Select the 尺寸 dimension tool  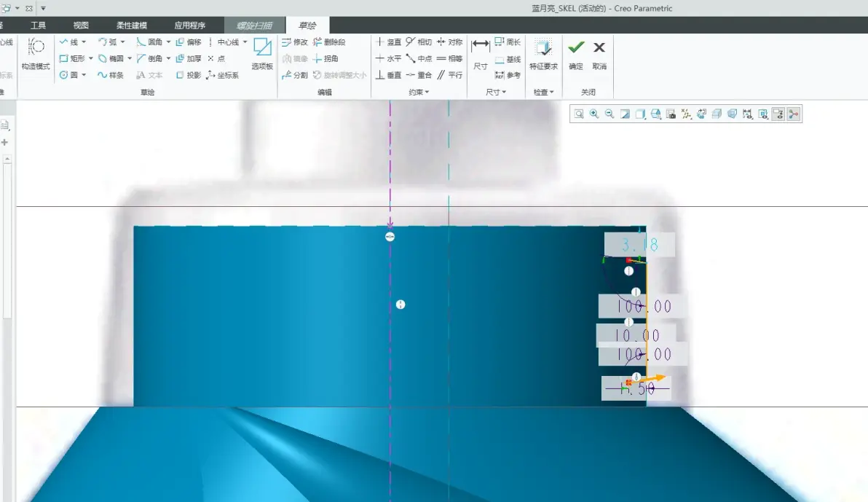click(481, 54)
